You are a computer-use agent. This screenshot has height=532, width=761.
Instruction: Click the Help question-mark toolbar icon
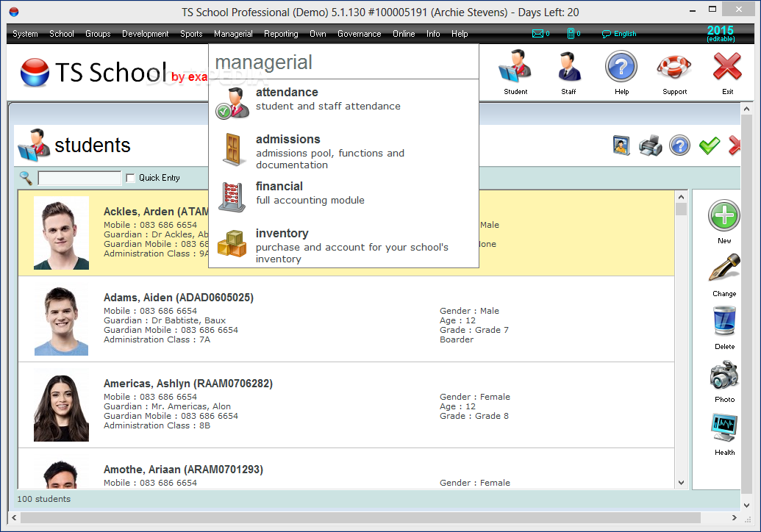click(621, 66)
